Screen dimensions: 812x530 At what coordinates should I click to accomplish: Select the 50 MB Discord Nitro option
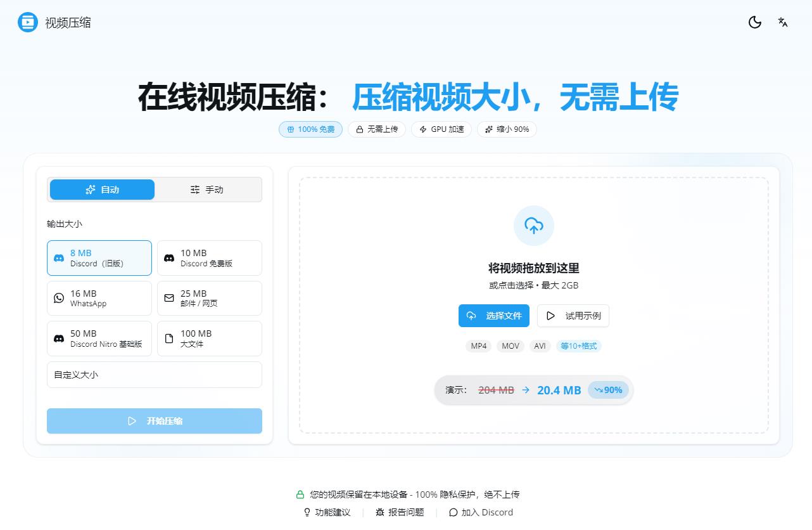pos(99,339)
